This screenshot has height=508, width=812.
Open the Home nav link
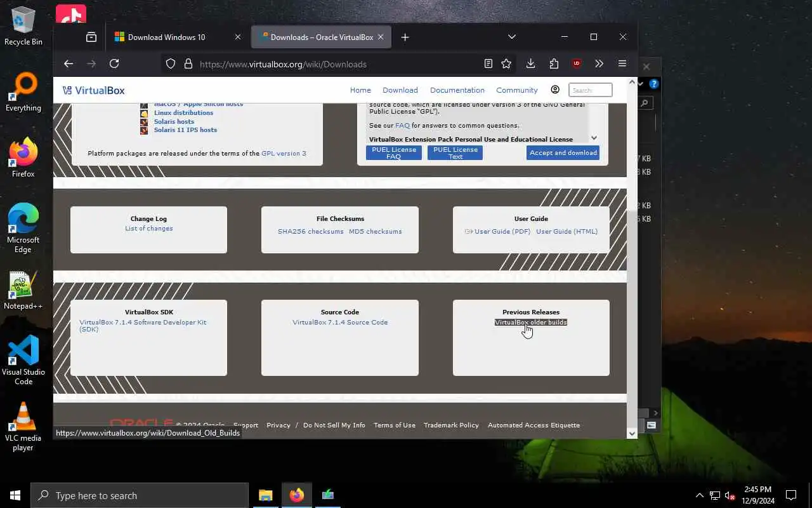[360, 90]
